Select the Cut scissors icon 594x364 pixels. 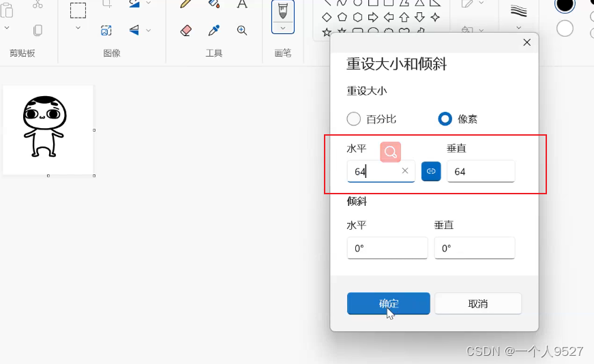point(38,4)
